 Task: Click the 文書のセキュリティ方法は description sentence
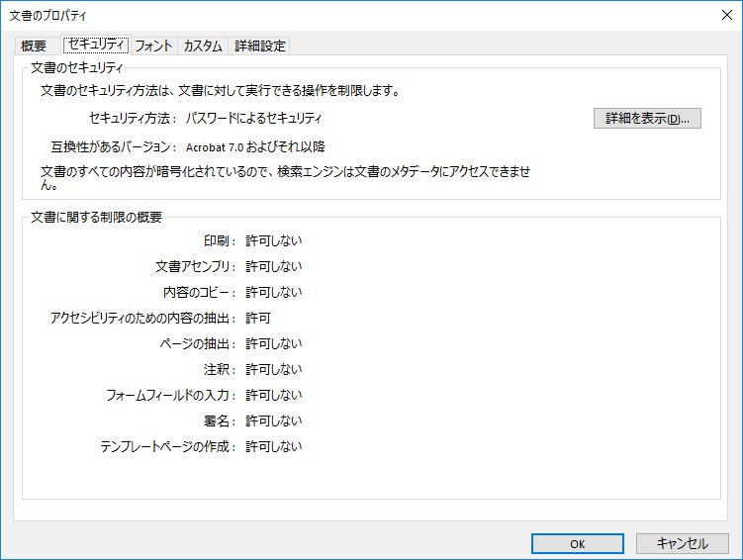(x=221, y=90)
